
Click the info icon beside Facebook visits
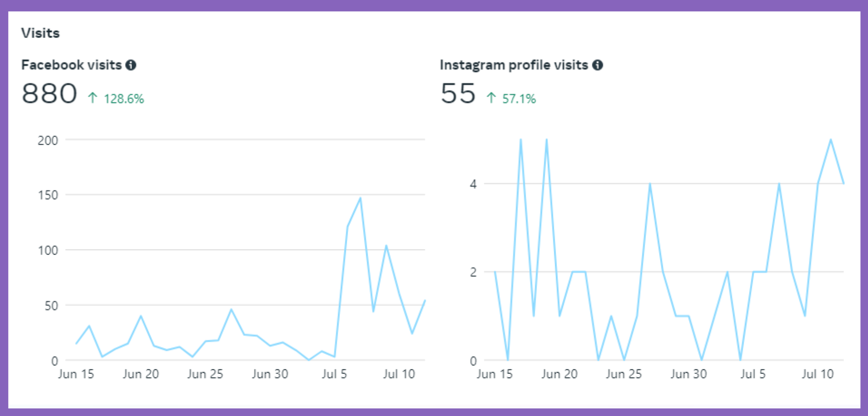pyautogui.click(x=131, y=65)
